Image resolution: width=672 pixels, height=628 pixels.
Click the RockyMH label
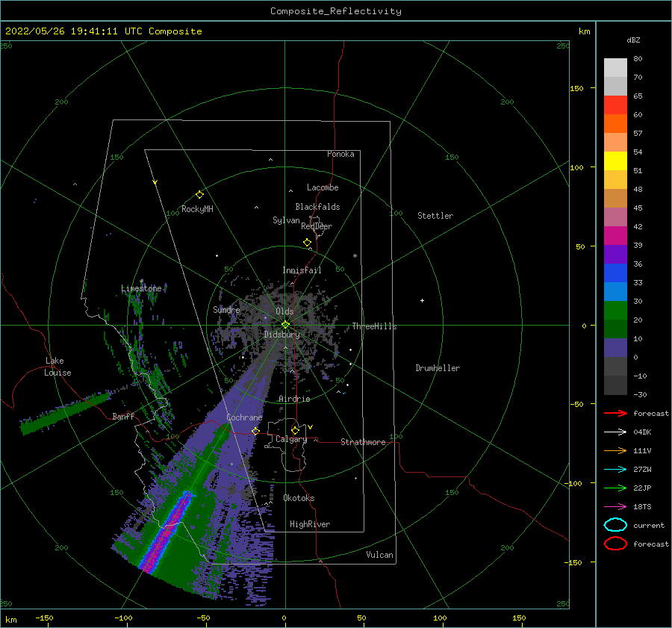coord(197,209)
